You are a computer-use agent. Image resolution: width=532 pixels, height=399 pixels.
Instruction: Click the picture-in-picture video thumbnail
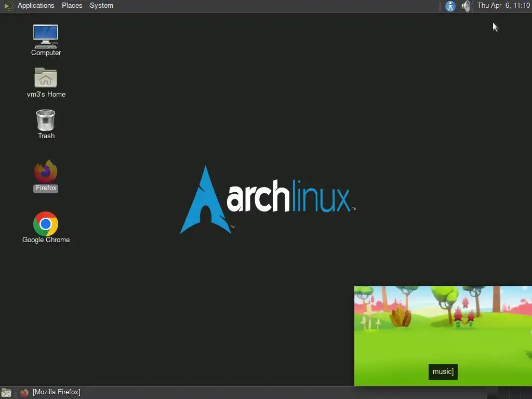click(443, 336)
